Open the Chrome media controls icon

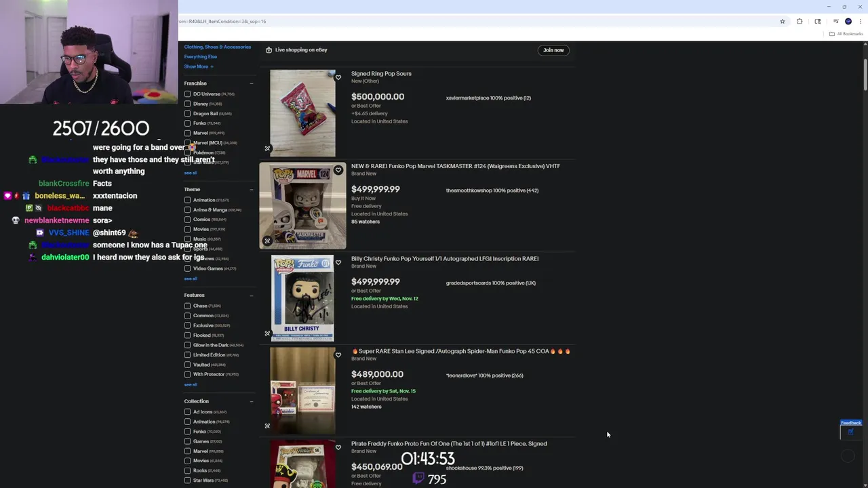(x=835, y=21)
